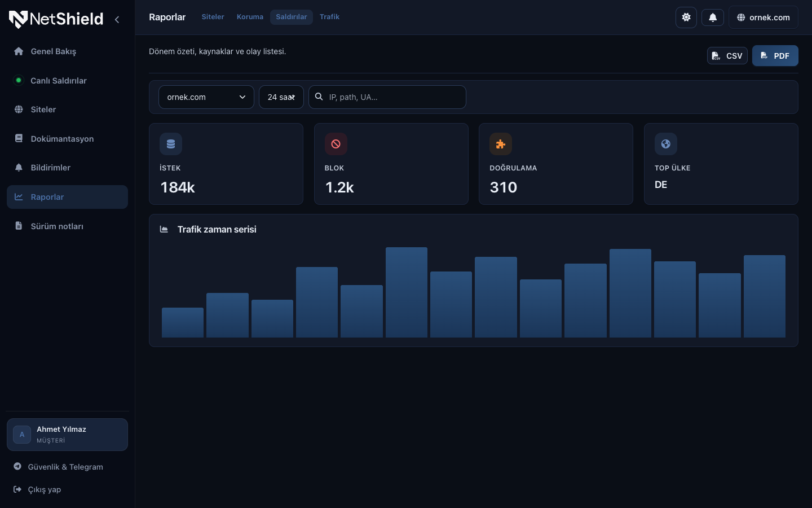Switch to the Siteler tab

(x=213, y=17)
